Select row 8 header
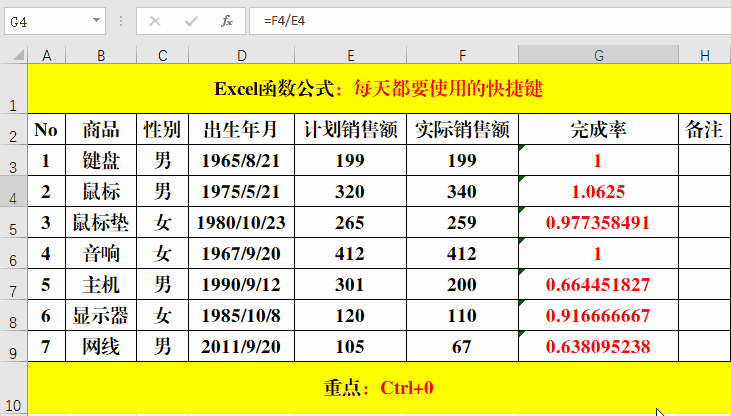This screenshot has width=731, height=416. coord(14,315)
